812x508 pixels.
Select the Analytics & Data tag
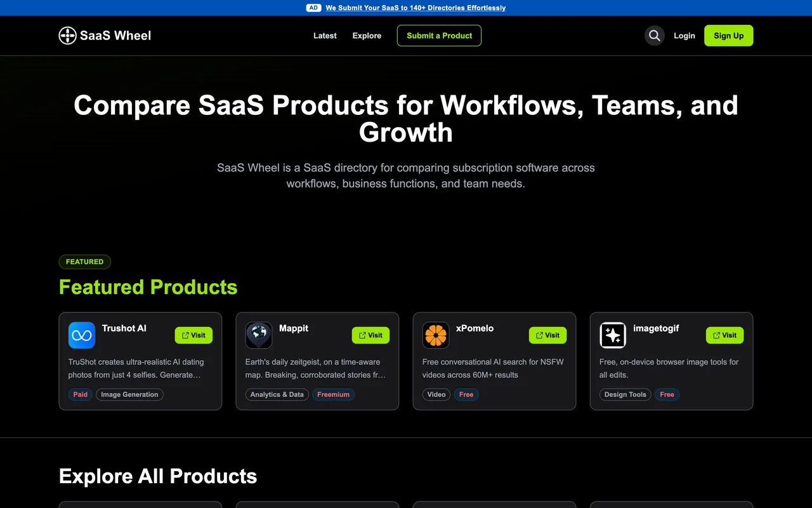point(277,394)
